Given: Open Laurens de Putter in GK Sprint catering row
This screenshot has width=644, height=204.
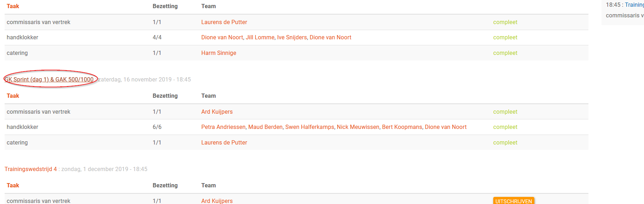Looking at the screenshot, I should tap(224, 142).
